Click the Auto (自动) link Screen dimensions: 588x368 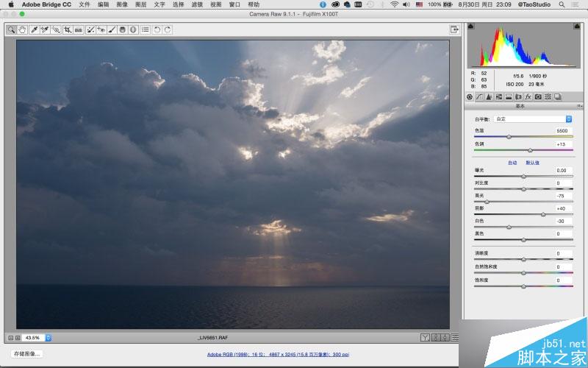point(512,163)
